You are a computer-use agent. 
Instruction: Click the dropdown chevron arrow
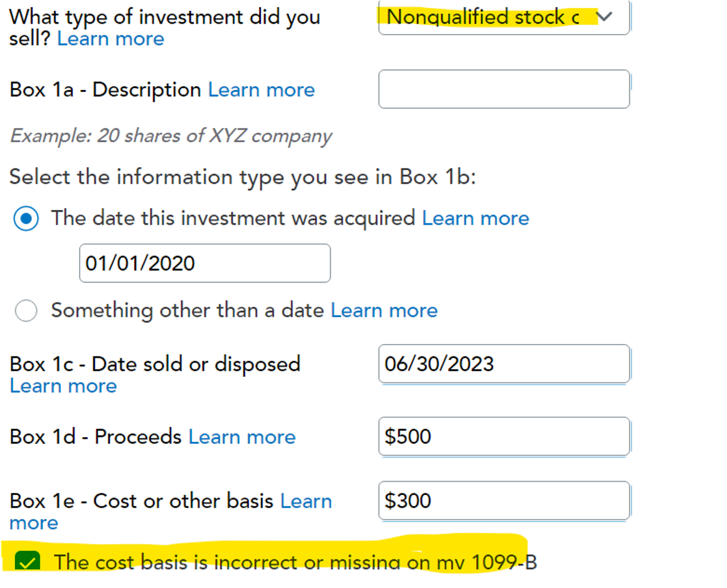point(604,17)
